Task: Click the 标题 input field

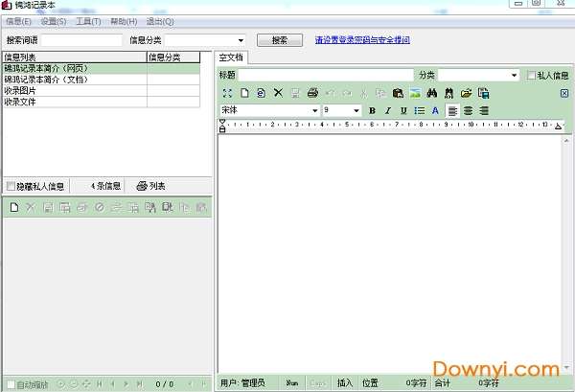Action: point(326,75)
